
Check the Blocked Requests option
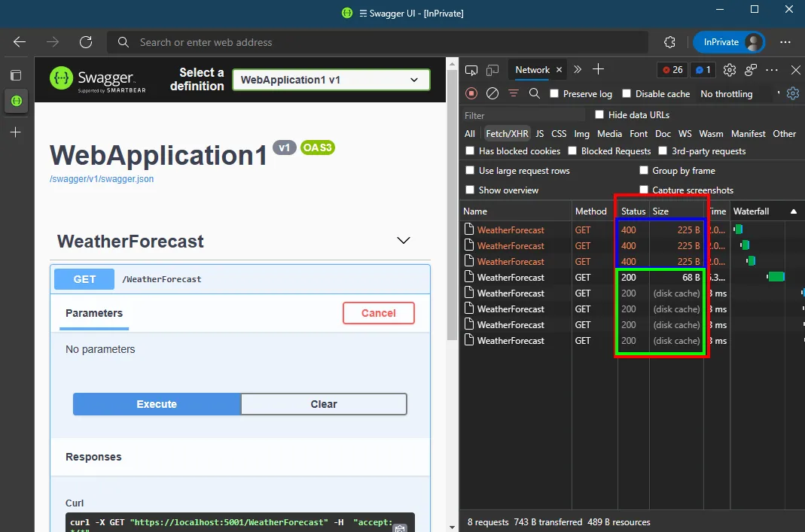(x=572, y=150)
